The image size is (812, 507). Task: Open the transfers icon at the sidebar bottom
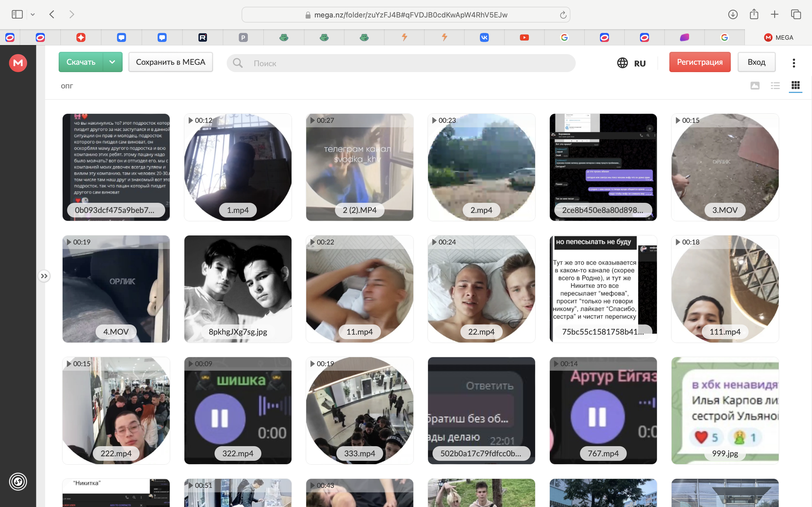[18, 482]
